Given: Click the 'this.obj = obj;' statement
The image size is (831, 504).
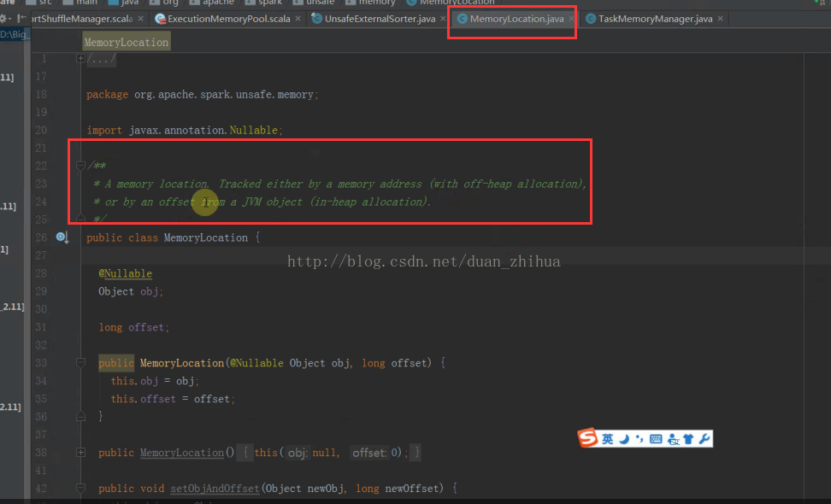Looking at the screenshot, I should [x=155, y=381].
